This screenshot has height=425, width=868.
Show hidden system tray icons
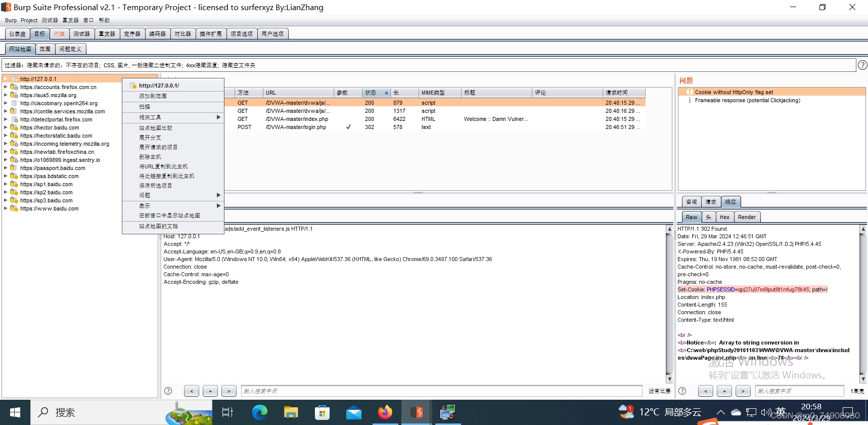click(721, 412)
